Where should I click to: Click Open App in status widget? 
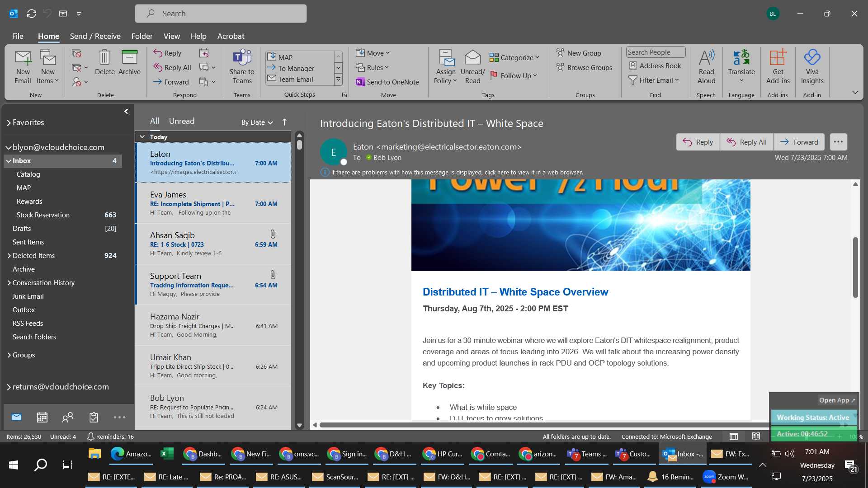coord(837,400)
